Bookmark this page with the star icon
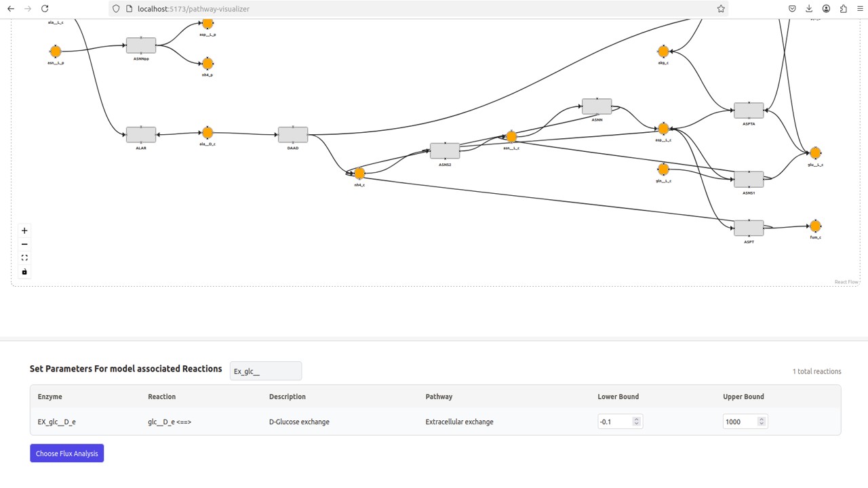This screenshot has height=488, width=868. [721, 8]
